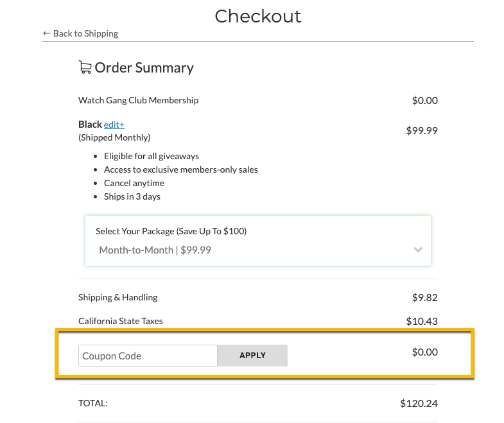This screenshot has height=423, width=504.
Task: Click the Checkout page heading
Action: point(258,16)
